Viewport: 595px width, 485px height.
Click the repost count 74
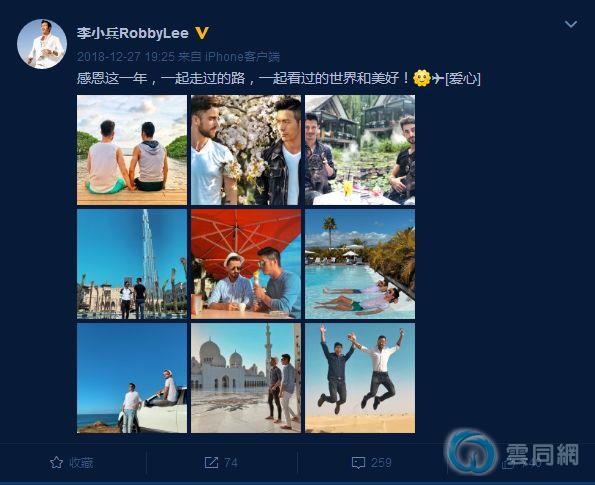(x=231, y=463)
